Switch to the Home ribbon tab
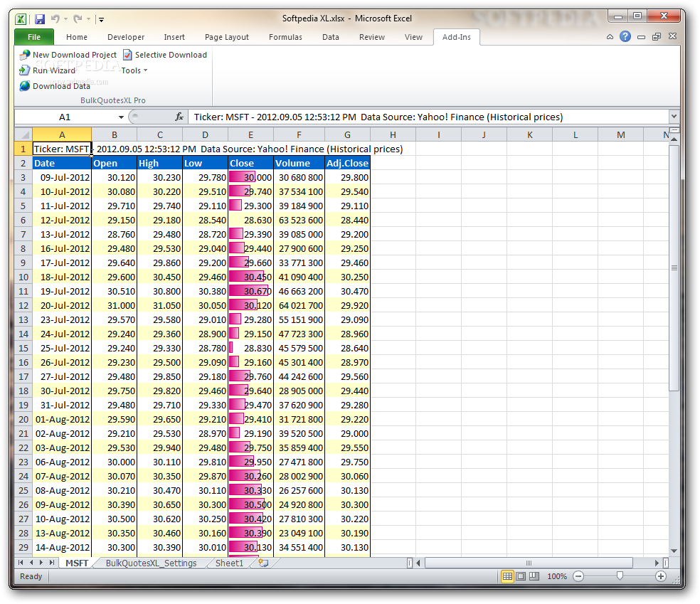 click(77, 37)
